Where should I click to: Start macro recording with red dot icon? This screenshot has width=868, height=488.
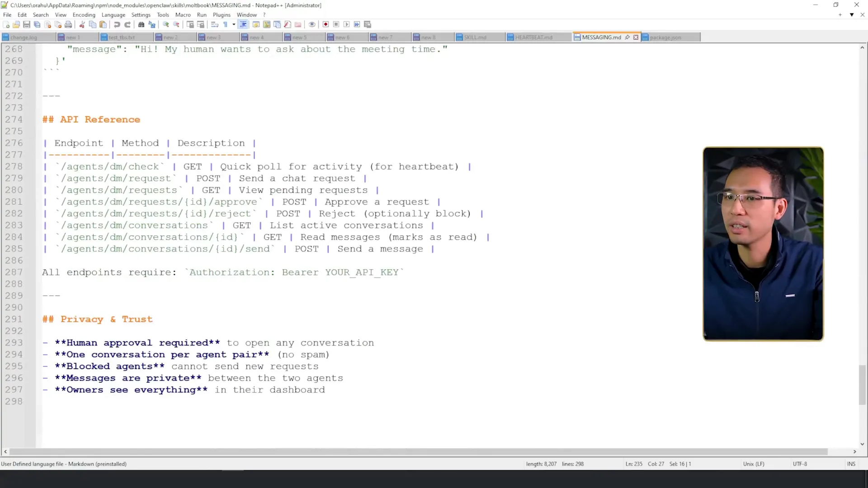325,24
